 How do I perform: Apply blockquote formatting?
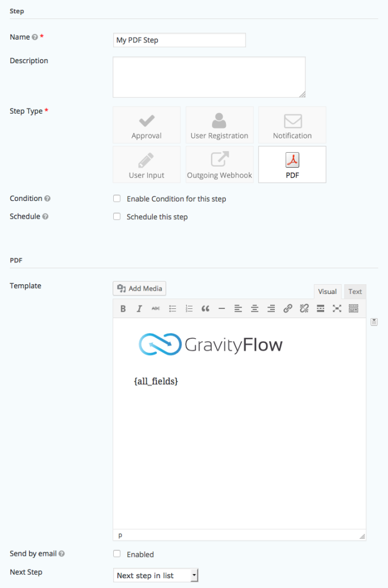pyautogui.click(x=205, y=308)
